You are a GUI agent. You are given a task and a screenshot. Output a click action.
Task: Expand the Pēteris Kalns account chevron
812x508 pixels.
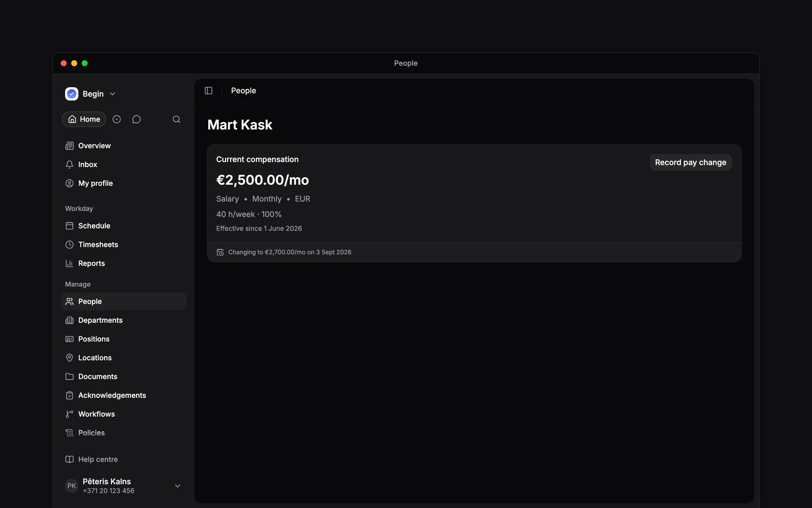pyautogui.click(x=178, y=486)
